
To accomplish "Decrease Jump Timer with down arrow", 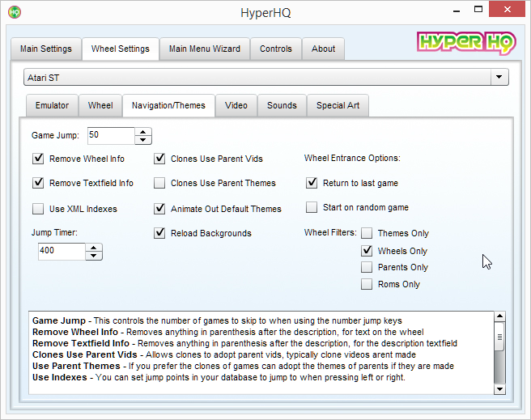I will tap(94, 256).
